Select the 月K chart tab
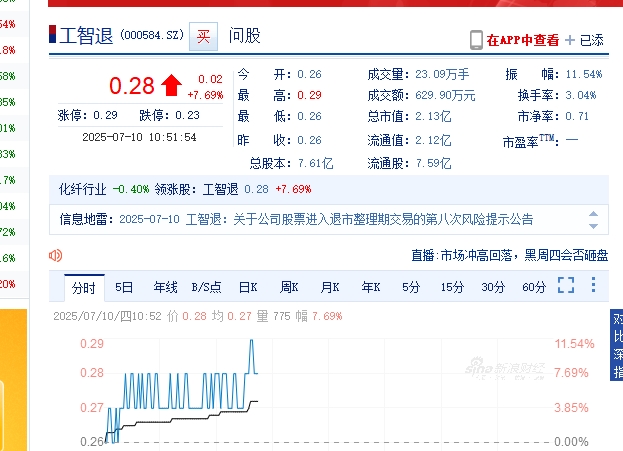The width and height of the screenshot is (623, 451). (x=330, y=287)
